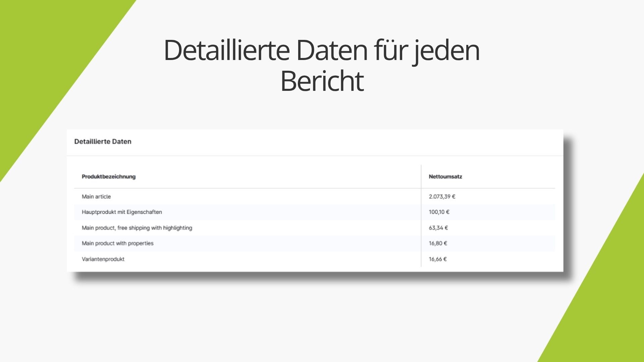
Task: Click the 100,10 € revenue value
Action: coord(439,212)
